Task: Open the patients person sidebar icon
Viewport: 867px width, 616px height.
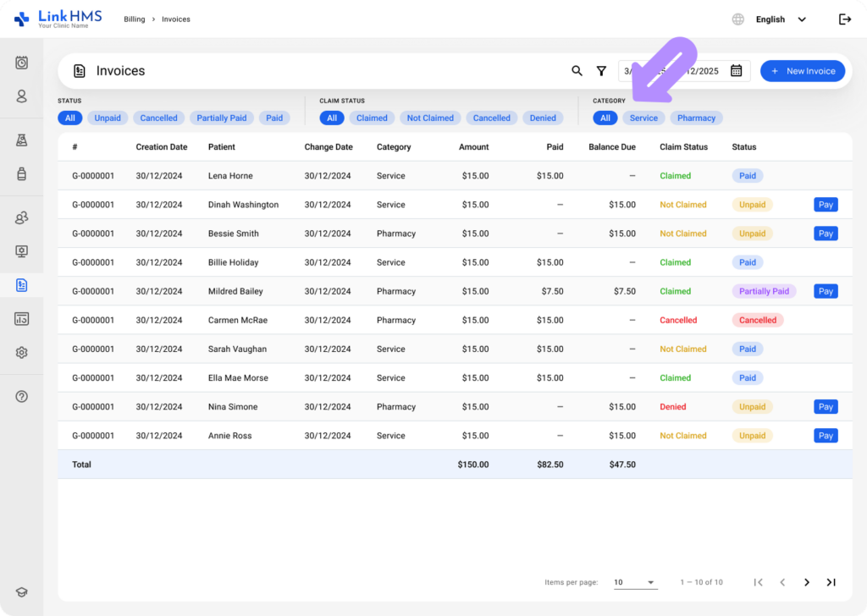Action: (x=21, y=96)
